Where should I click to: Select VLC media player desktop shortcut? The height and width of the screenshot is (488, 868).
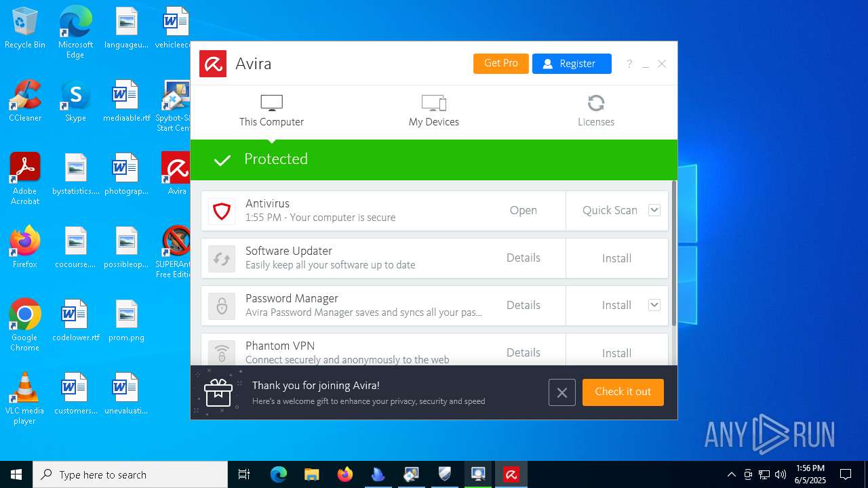click(25, 399)
